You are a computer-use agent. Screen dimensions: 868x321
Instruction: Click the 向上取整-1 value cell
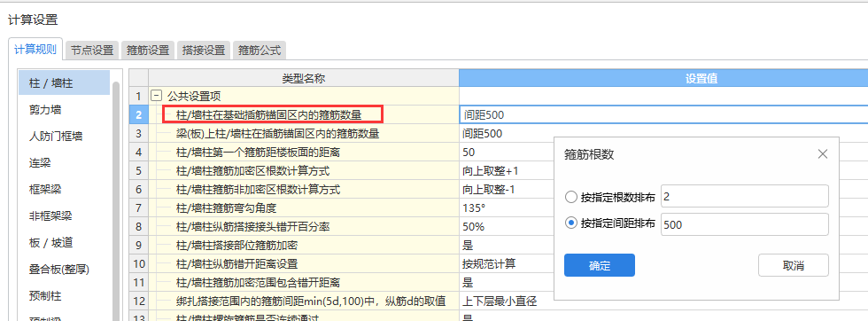[x=489, y=190]
